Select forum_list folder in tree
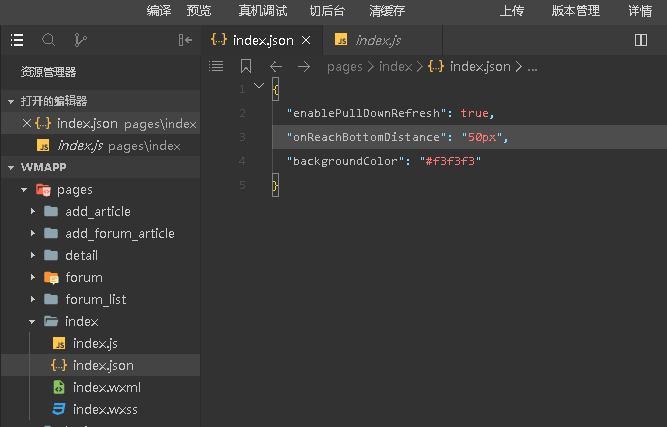 [x=100, y=299]
